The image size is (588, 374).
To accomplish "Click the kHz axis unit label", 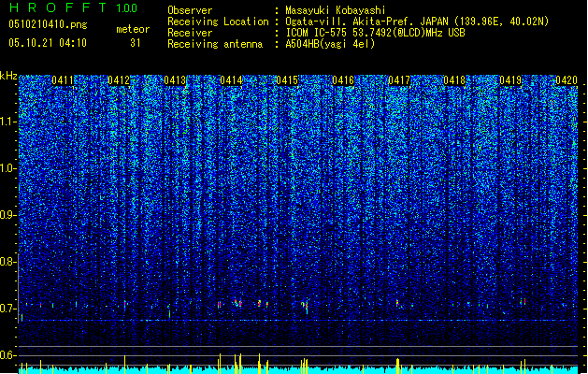I will pyautogui.click(x=8, y=76).
